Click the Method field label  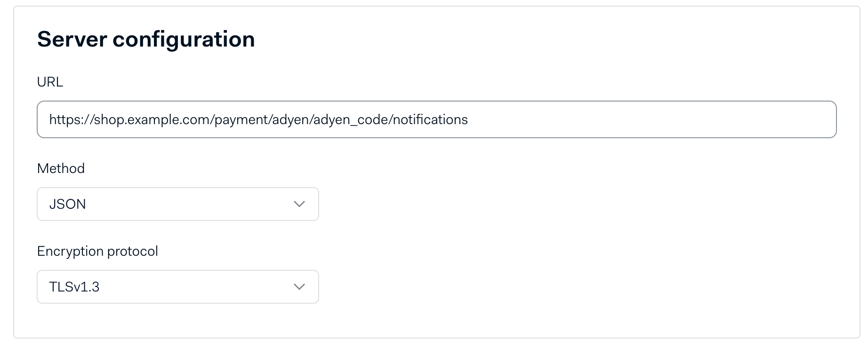61,168
